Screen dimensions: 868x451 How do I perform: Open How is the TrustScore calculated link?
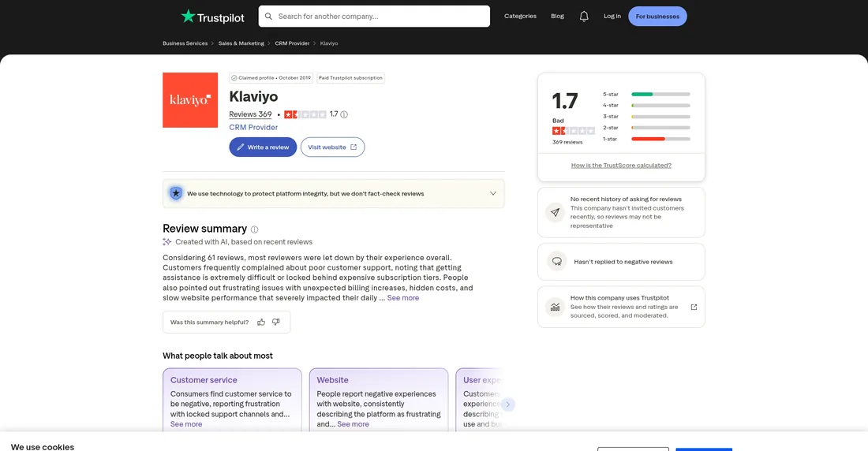(x=621, y=166)
